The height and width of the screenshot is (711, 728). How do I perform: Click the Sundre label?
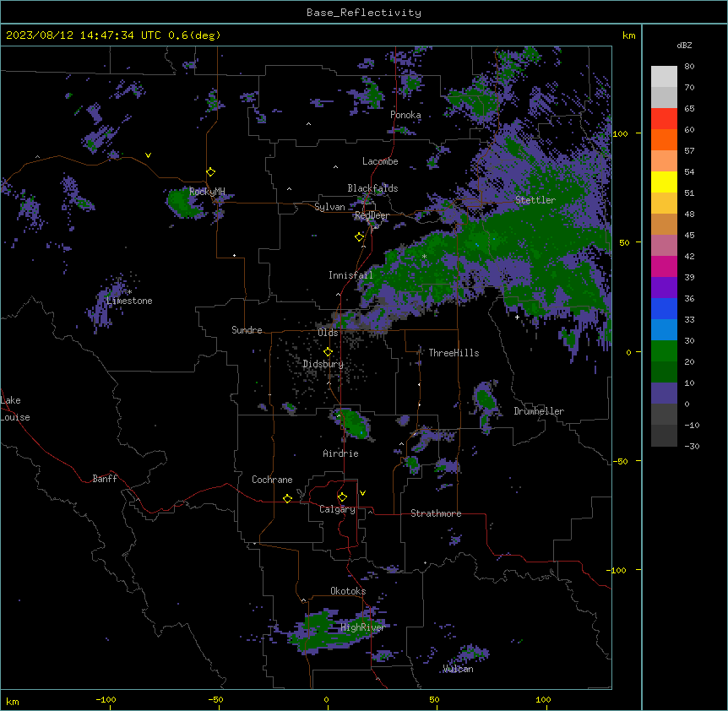[x=247, y=330]
